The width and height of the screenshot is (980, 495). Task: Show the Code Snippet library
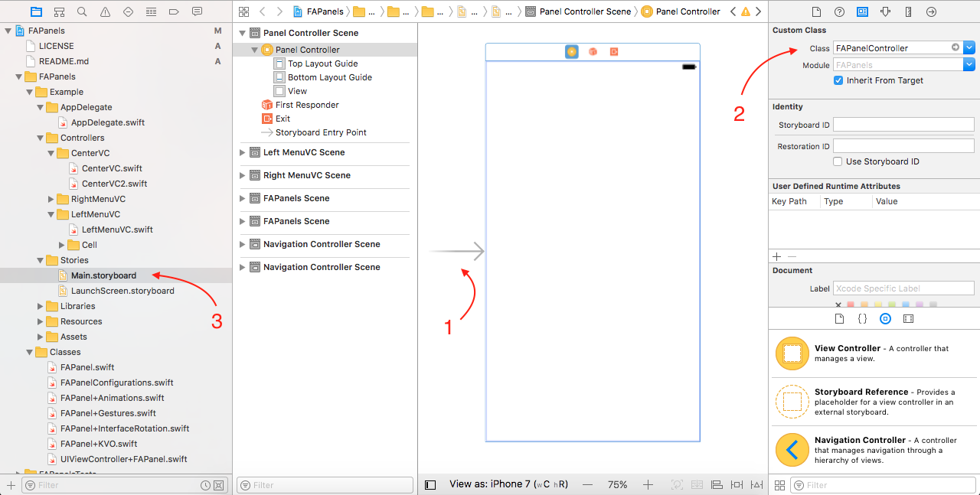point(862,318)
